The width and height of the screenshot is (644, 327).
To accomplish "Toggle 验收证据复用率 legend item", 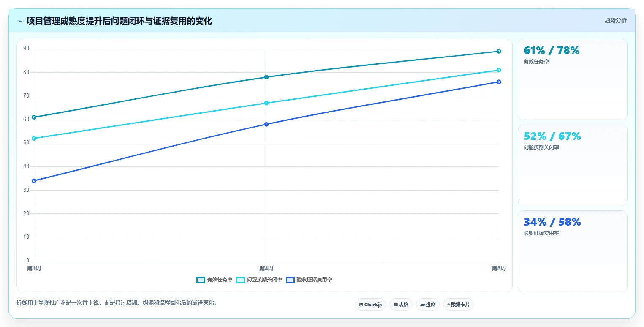I will click(x=309, y=280).
